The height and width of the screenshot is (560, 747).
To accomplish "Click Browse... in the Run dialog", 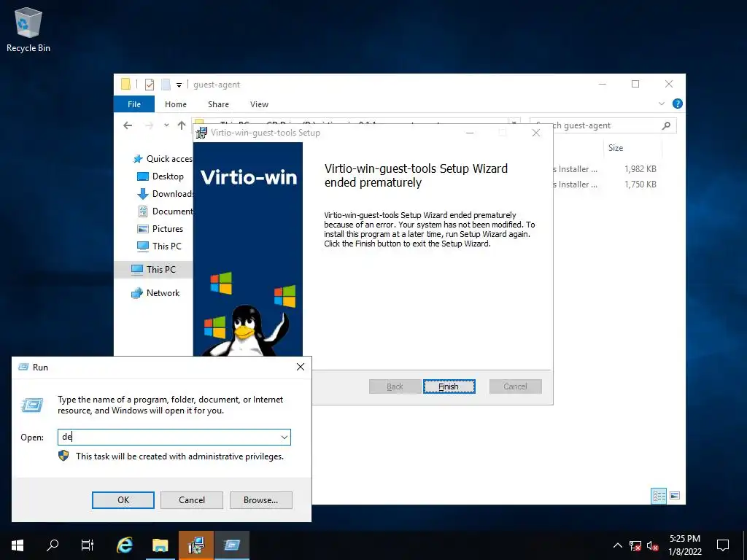I will 260,500.
